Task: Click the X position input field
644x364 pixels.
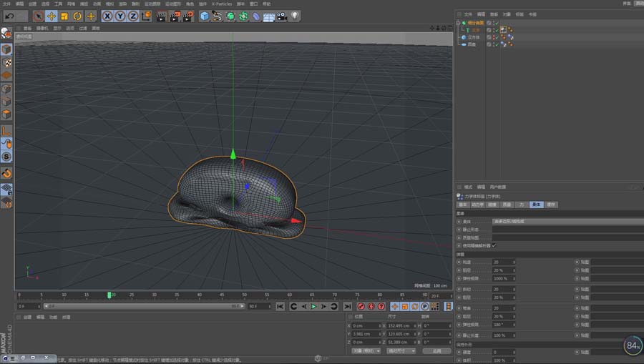Action: 365,325
